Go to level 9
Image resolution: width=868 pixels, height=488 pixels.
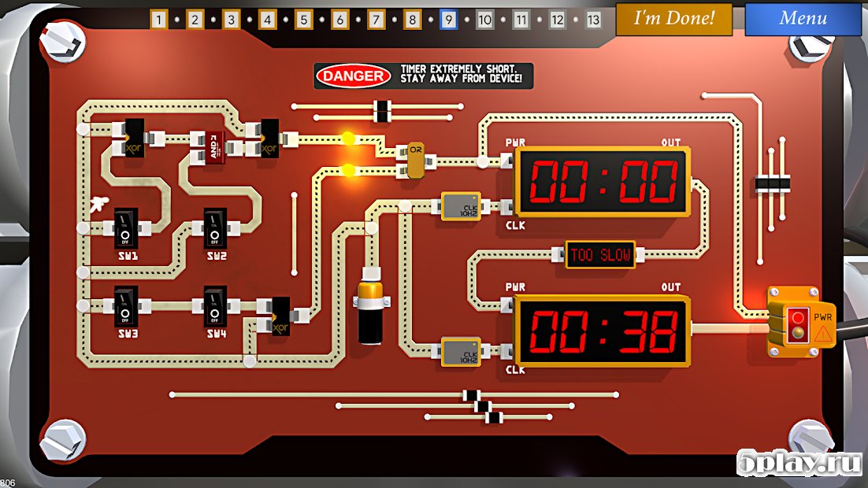(x=448, y=20)
